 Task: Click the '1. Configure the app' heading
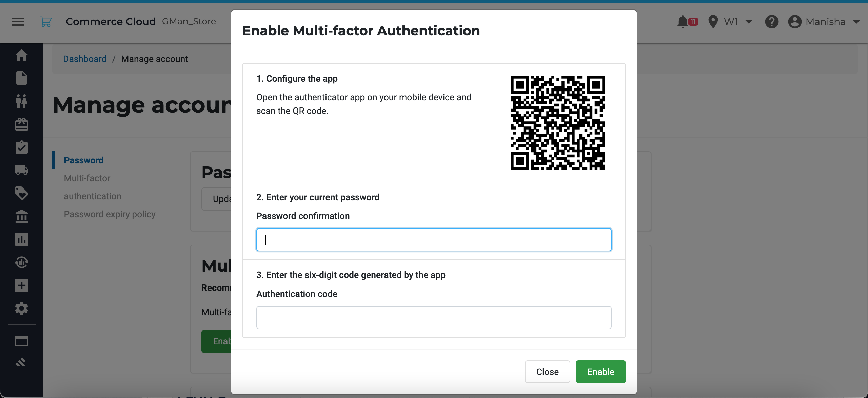pyautogui.click(x=297, y=79)
